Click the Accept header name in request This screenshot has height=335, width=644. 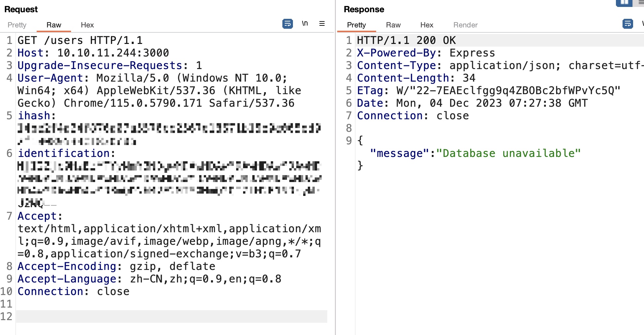click(37, 216)
